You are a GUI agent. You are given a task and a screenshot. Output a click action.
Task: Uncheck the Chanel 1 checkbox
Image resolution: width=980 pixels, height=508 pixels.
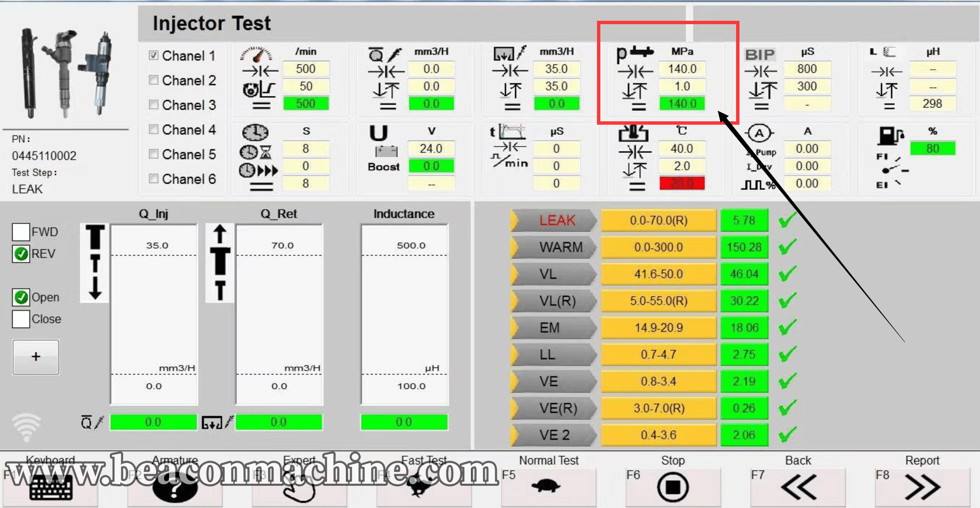(x=154, y=55)
